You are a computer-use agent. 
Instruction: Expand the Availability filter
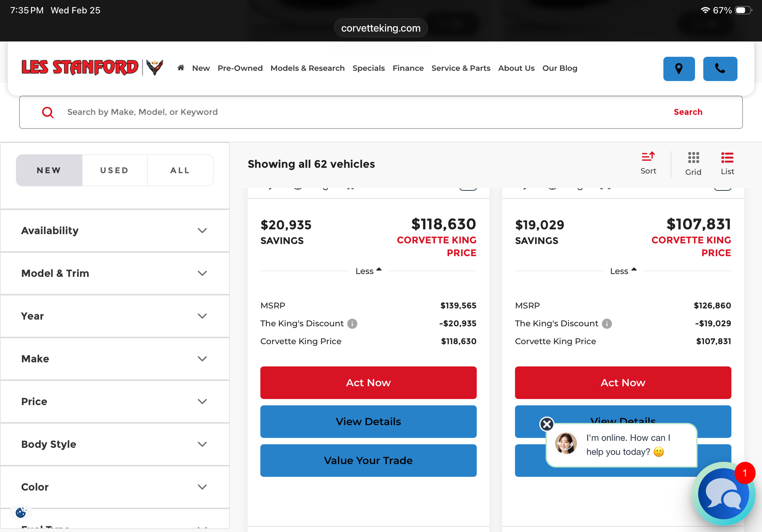114,231
